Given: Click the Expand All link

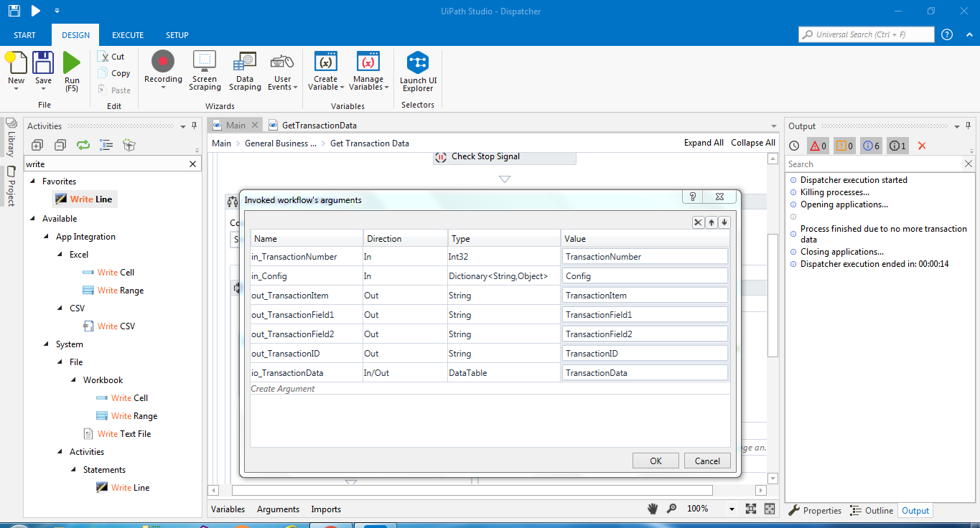Looking at the screenshot, I should (x=703, y=143).
